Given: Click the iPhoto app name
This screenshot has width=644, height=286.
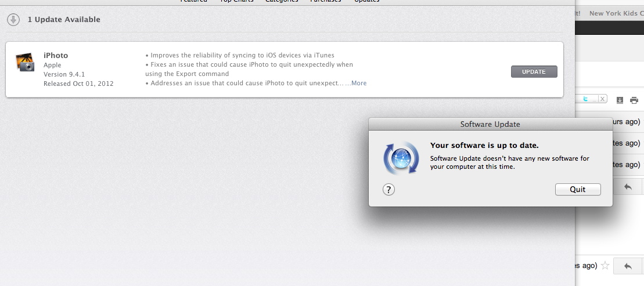Looking at the screenshot, I should (56, 56).
